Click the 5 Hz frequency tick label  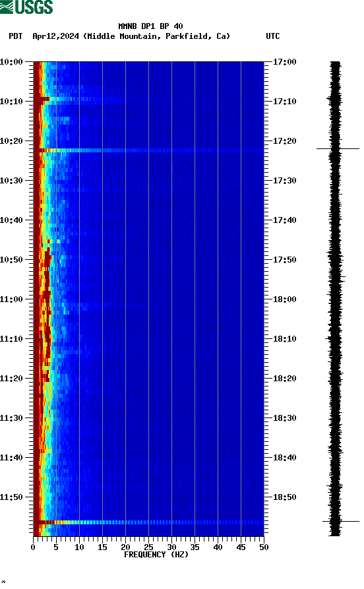tap(56, 547)
